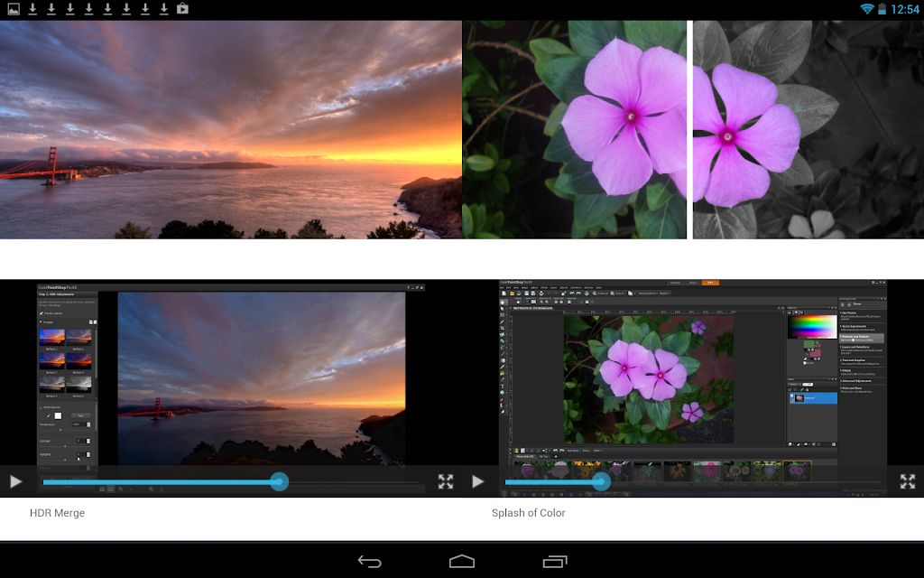This screenshot has height=578, width=924.
Task: Select the full-color pink flower image
Action: (575, 129)
